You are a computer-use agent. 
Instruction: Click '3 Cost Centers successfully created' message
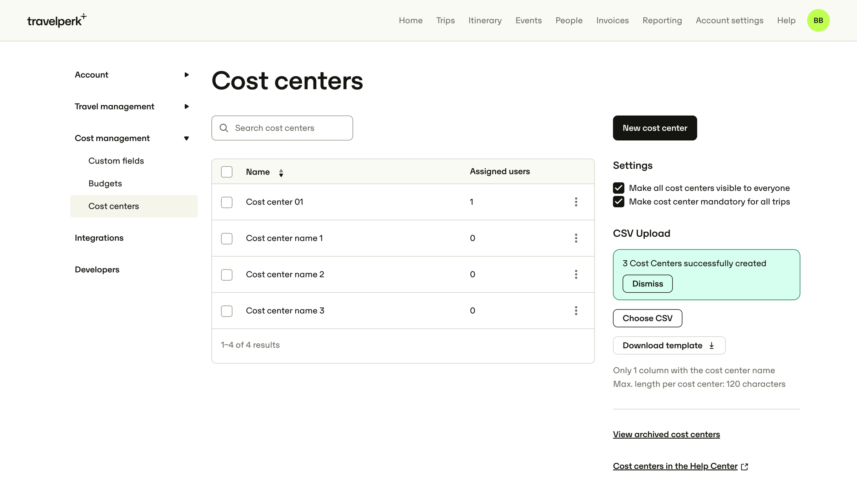pyautogui.click(x=694, y=263)
